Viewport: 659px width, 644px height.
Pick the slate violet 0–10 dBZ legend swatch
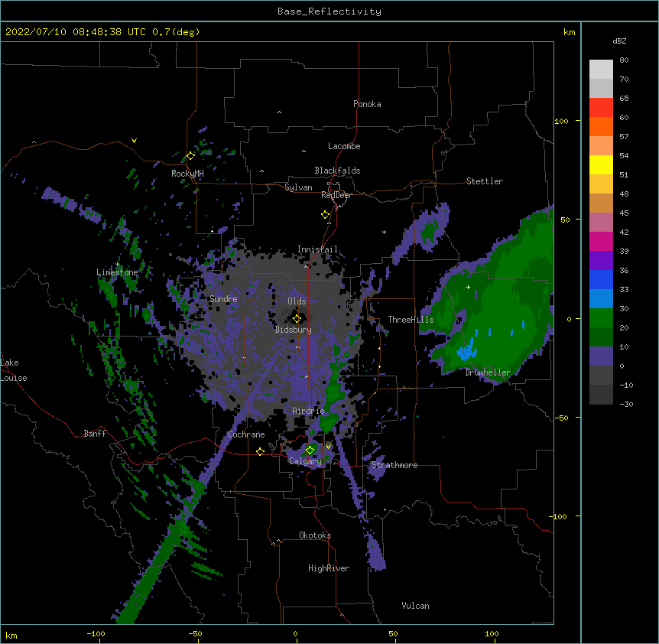click(x=601, y=356)
